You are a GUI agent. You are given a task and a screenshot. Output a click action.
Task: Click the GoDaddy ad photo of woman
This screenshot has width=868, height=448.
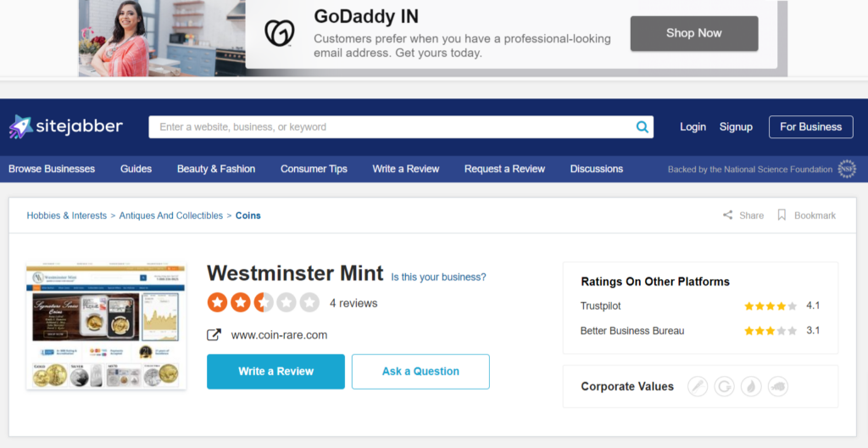coord(162,38)
